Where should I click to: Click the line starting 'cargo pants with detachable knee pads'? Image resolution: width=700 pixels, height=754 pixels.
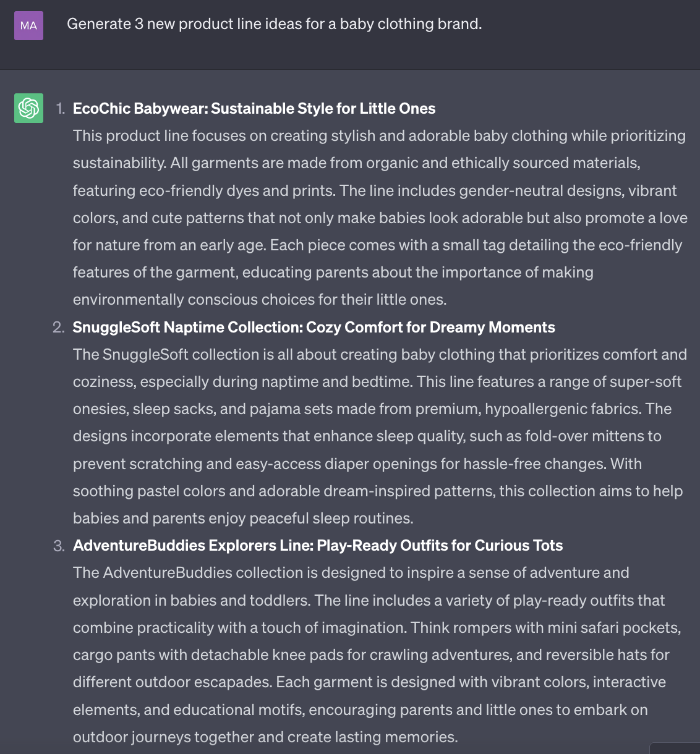point(370,654)
